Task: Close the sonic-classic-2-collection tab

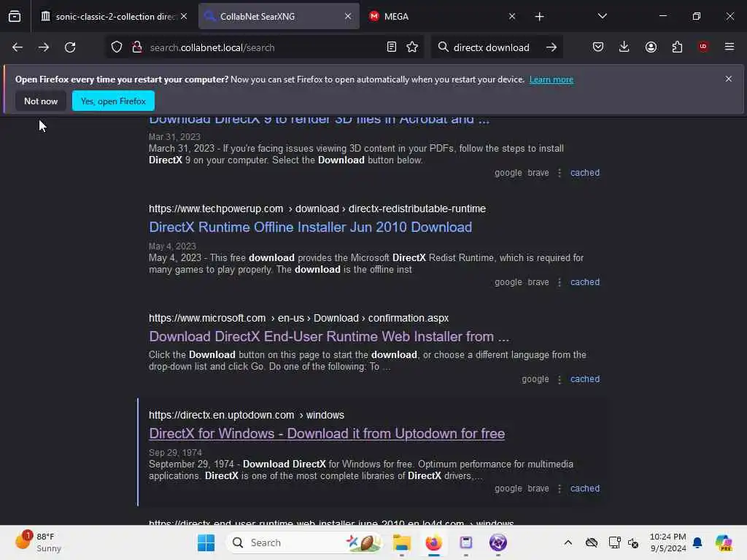Action: (x=184, y=17)
